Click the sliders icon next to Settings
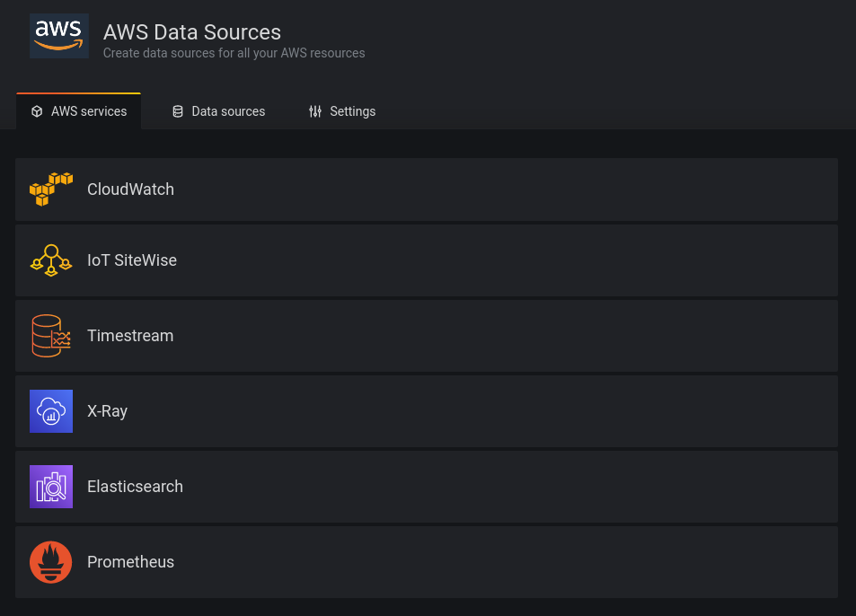The width and height of the screenshot is (856, 616). (x=314, y=111)
